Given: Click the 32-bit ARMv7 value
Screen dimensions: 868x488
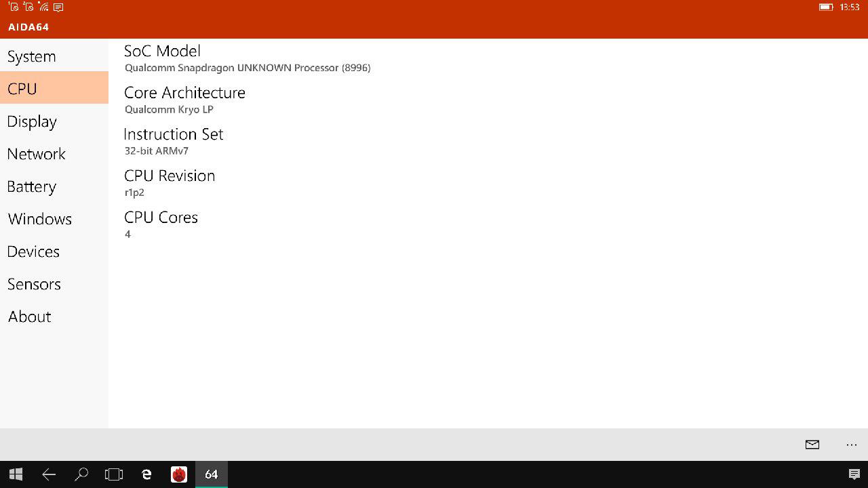Looking at the screenshot, I should [x=157, y=151].
